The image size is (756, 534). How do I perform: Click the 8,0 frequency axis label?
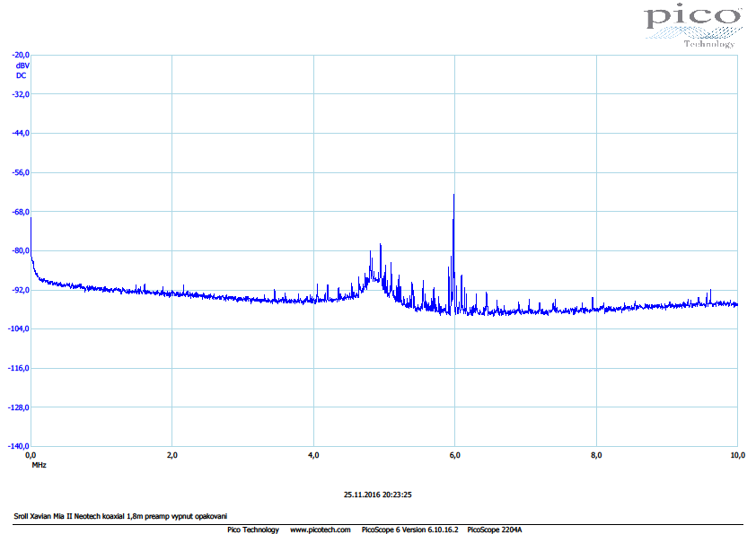click(596, 455)
